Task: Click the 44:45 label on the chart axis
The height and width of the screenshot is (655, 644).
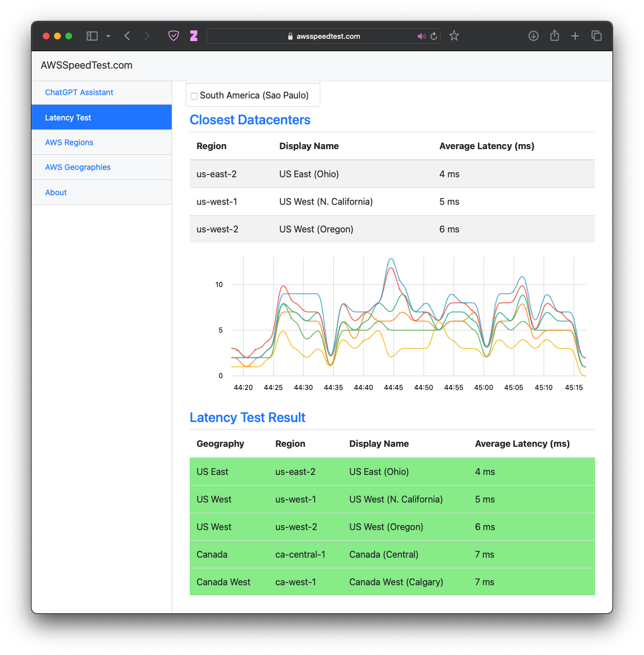Action: click(x=393, y=387)
